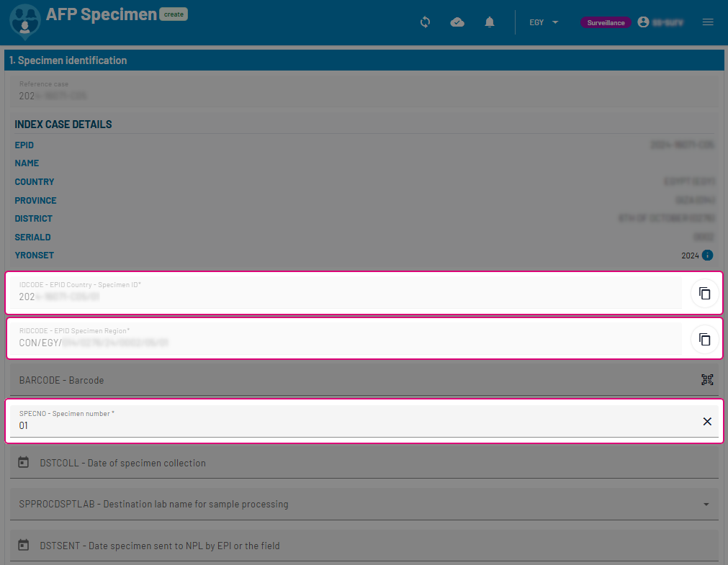Click the cloud upload status icon
Screen dimensions: 728x565
coord(457,22)
